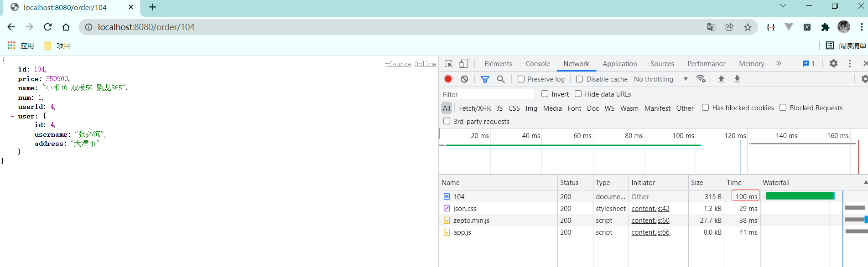Switch to the Performance tab

tap(707, 64)
